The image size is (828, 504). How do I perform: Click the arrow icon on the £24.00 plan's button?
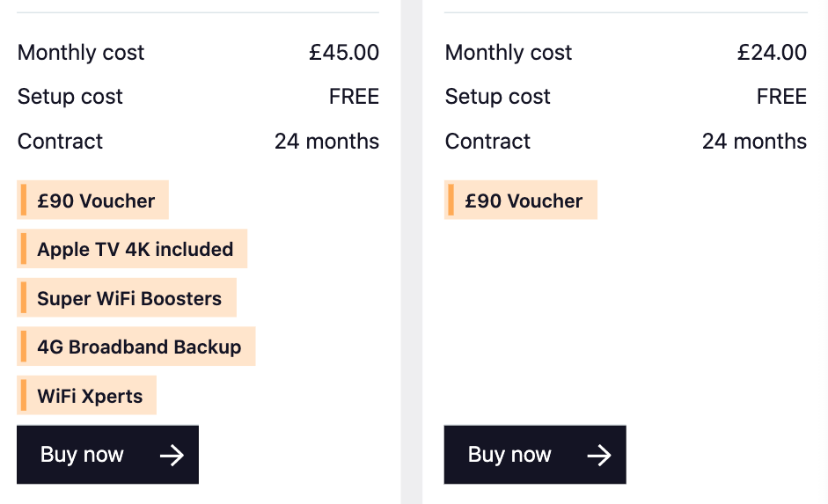coord(599,455)
